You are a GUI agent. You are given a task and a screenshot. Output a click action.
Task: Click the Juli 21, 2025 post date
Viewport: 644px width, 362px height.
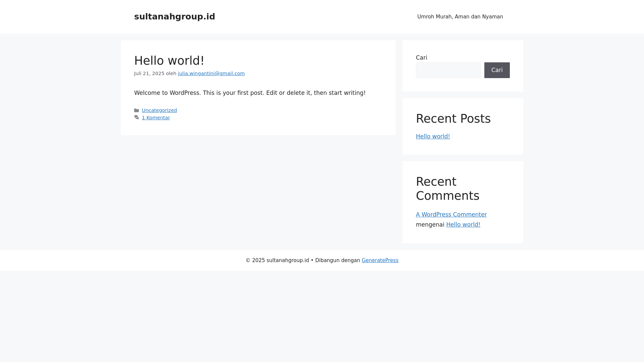(x=149, y=73)
